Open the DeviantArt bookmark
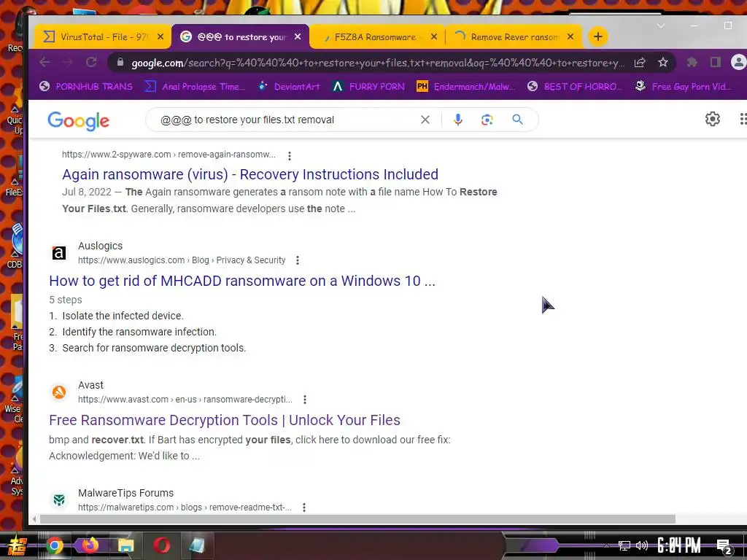This screenshot has height=560, width=747. click(289, 86)
